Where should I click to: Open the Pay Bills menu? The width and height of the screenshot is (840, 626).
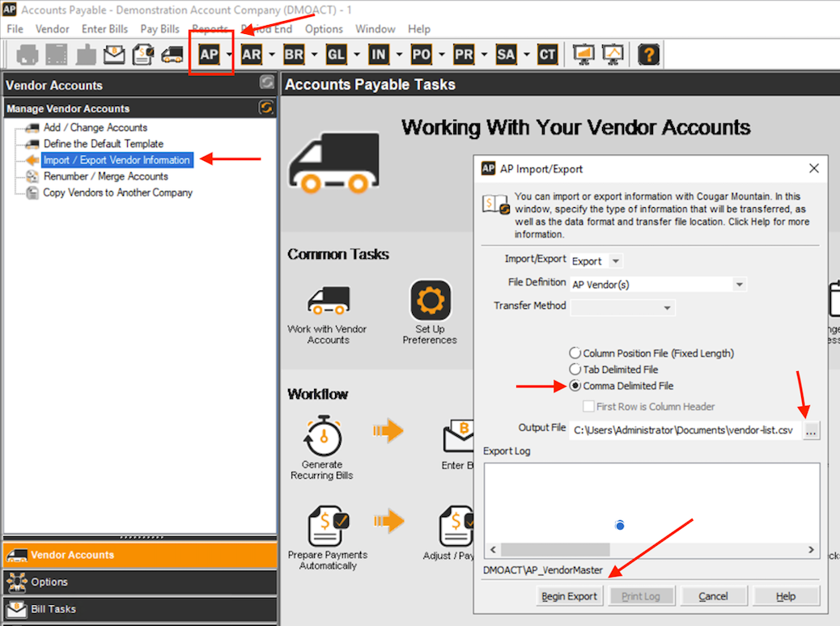(x=159, y=29)
